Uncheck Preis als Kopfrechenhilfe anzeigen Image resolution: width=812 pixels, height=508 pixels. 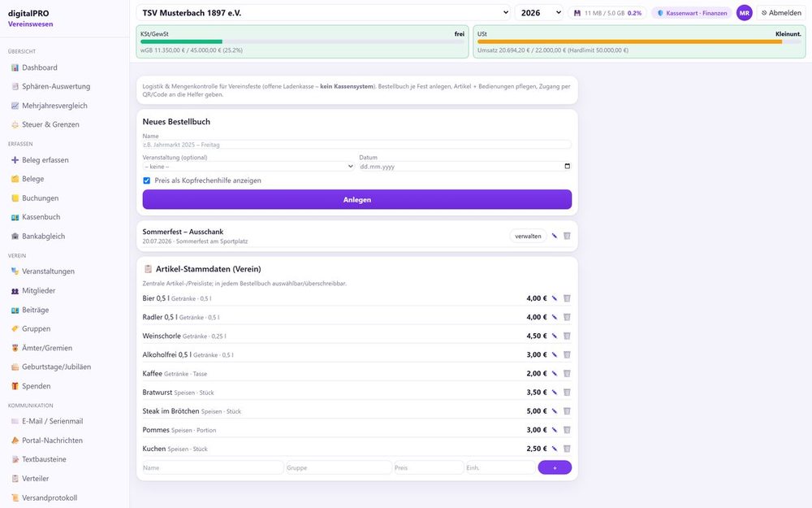coord(146,181)
